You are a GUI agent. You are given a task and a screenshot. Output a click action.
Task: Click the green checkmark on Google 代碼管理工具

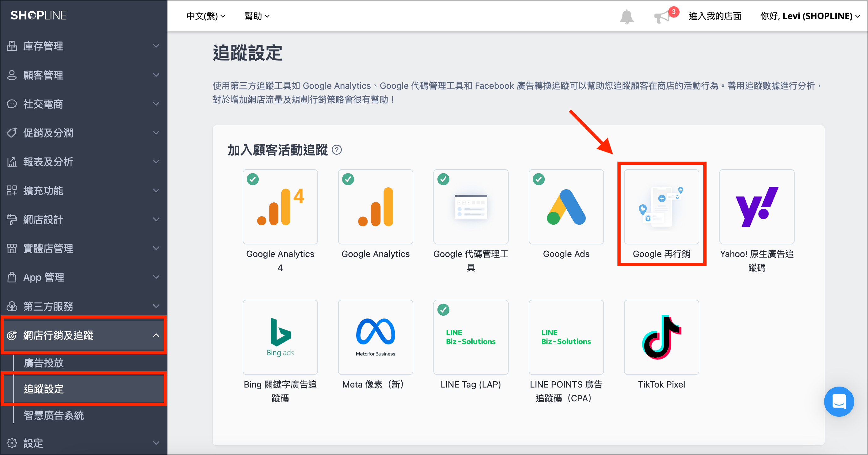click(443, 179)
